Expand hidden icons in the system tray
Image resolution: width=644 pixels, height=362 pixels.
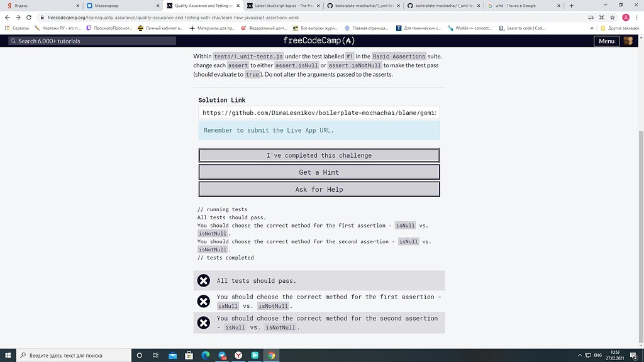pos(579,354)
